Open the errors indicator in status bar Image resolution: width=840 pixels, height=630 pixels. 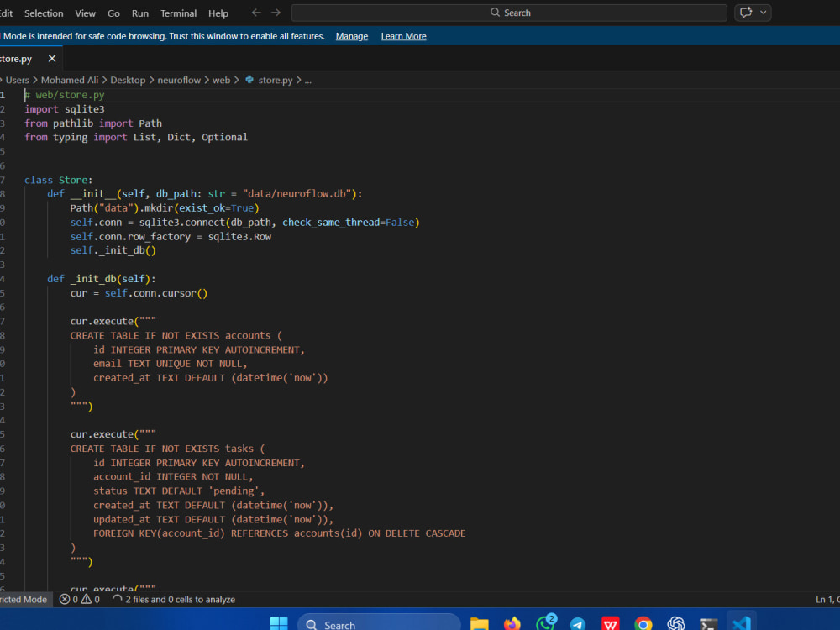point(69,600)
